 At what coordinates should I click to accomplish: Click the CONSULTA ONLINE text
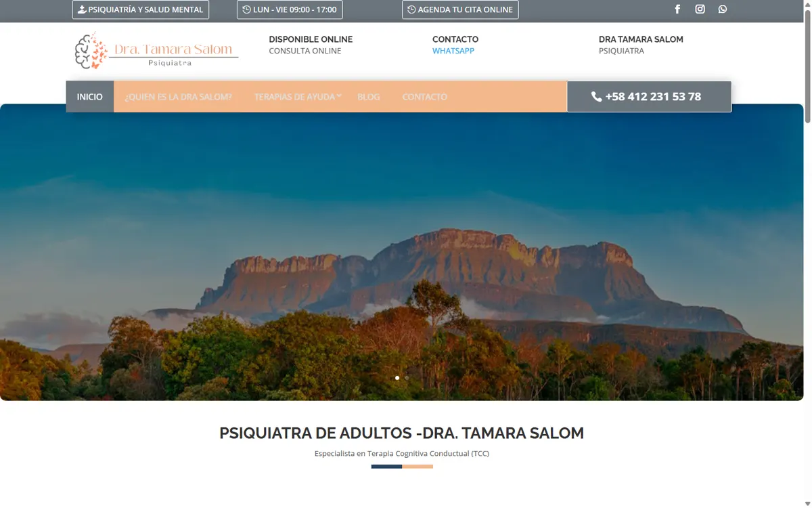click(305, 51)
